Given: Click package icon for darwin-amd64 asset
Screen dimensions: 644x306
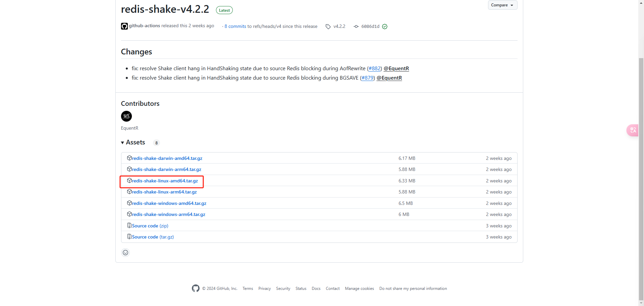Looking at the screenshot, I should pyautogui.click(x=129, y=158).
